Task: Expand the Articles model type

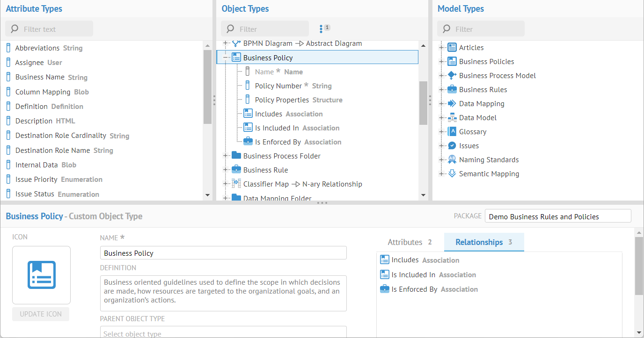Action: (441, 47)
